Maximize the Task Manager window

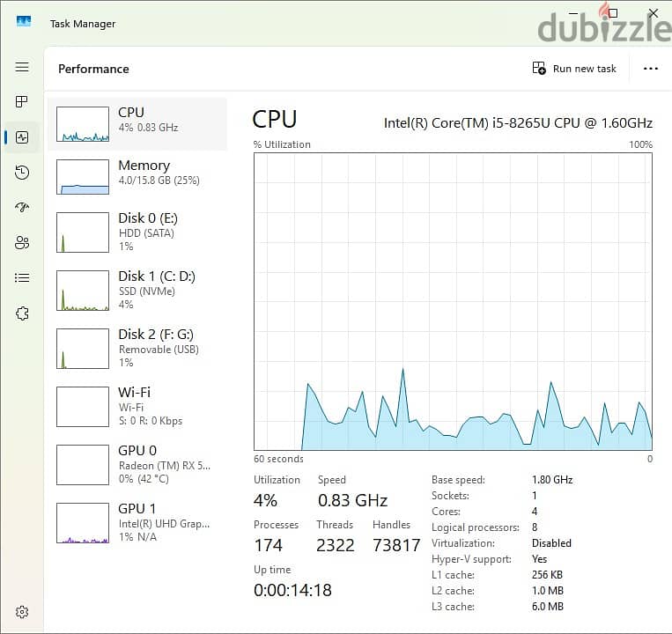[x=613, y=13]
